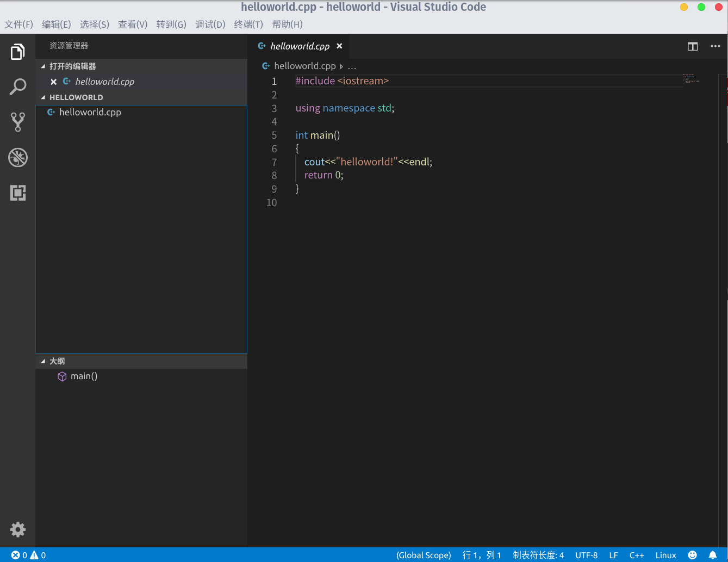This screenshot has height=562, width=728.
Task: Click helloworld.cpp in the breadcrumb
Action: 305,66
